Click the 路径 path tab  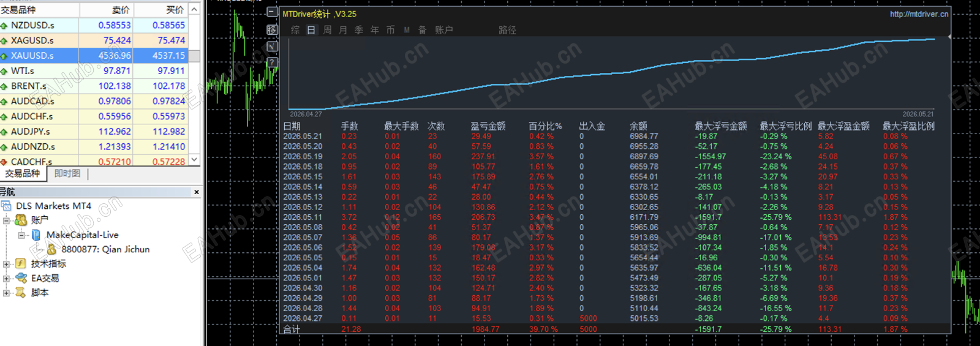tap(507, 30)
